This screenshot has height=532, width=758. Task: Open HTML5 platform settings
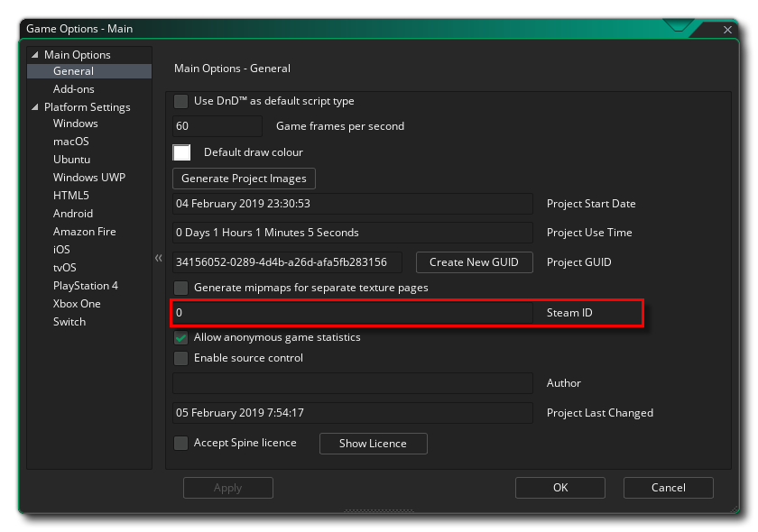point(71,195)
